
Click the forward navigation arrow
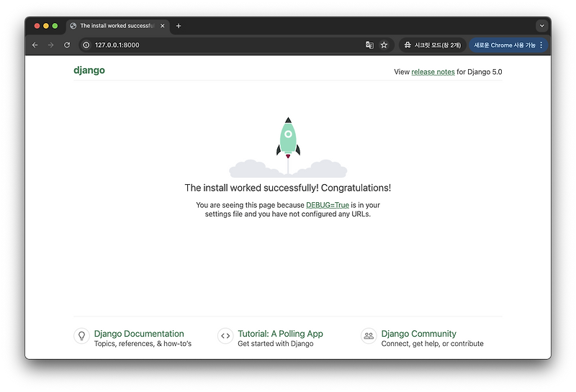(50, 45)
